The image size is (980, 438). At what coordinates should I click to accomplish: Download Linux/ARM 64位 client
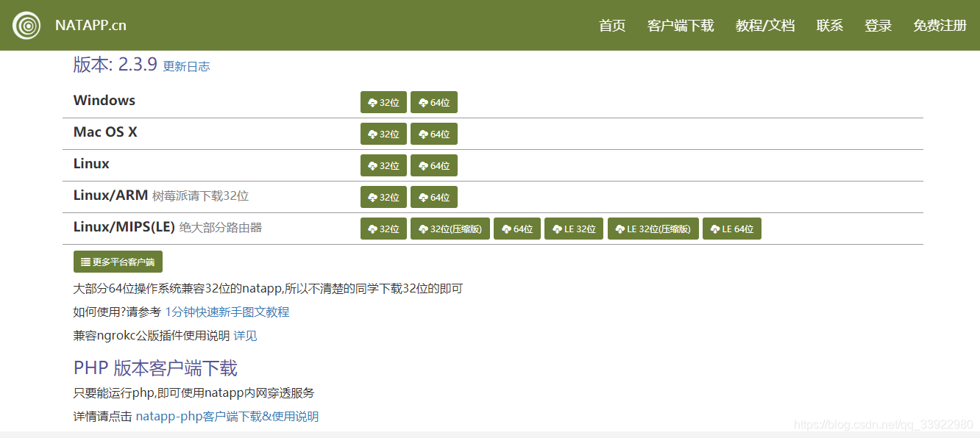pos(434,197)
